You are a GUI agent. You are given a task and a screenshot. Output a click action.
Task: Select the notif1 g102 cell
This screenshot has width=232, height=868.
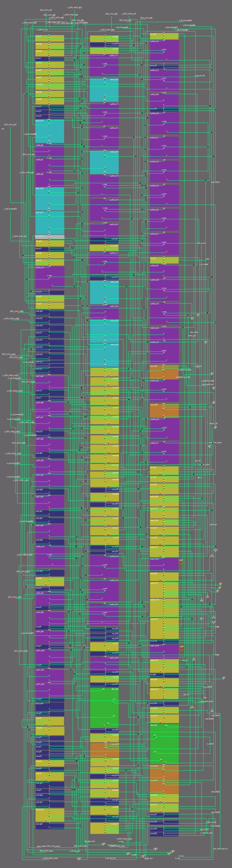[50, 690]
